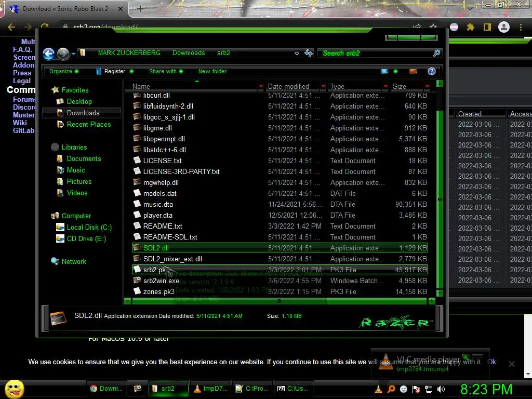Image resolution: width=532 pixels, height=399 pixels.
Task: Open the Size column filter arrow
Action: pos(427,87)
